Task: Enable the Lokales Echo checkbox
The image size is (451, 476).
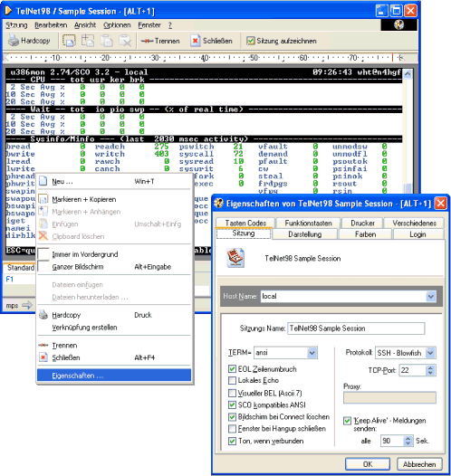Action: [x=232, y=380]
